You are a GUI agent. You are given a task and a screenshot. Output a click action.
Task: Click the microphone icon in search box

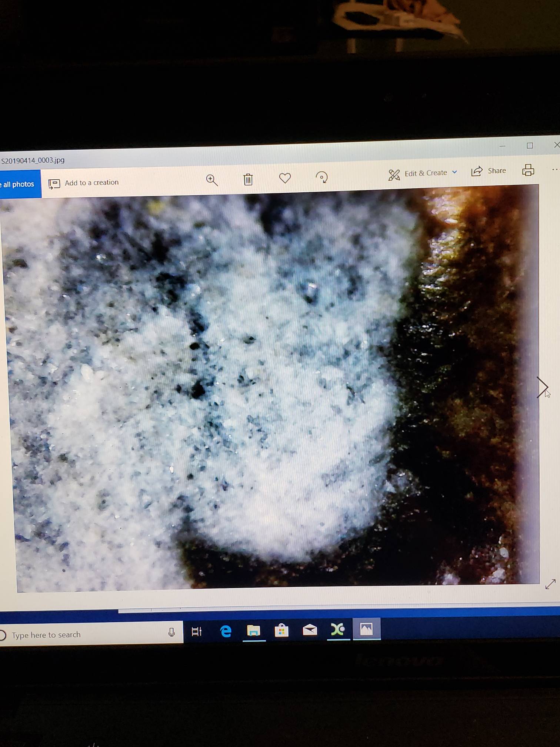(x=171, y=632)
